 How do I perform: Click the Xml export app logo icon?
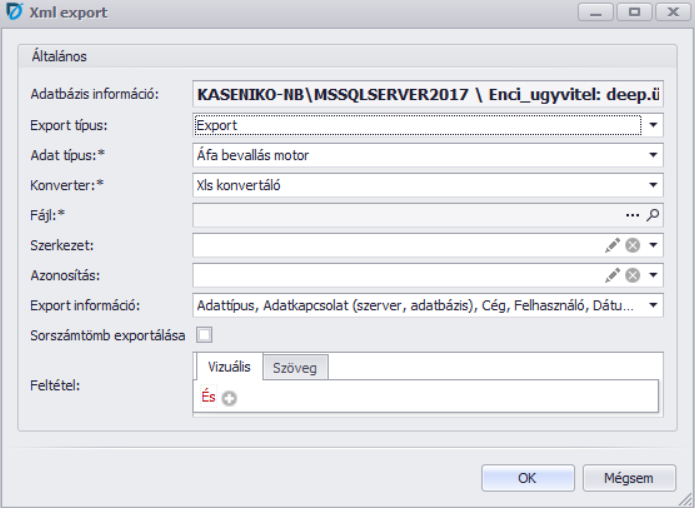tap(15, 13)
